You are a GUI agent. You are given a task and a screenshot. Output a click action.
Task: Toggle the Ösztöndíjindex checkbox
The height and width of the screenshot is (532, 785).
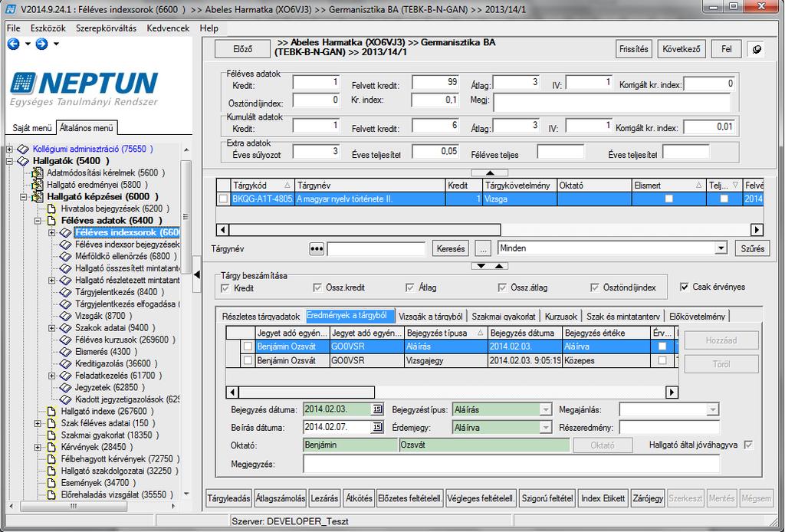click(x=595, y=287)
